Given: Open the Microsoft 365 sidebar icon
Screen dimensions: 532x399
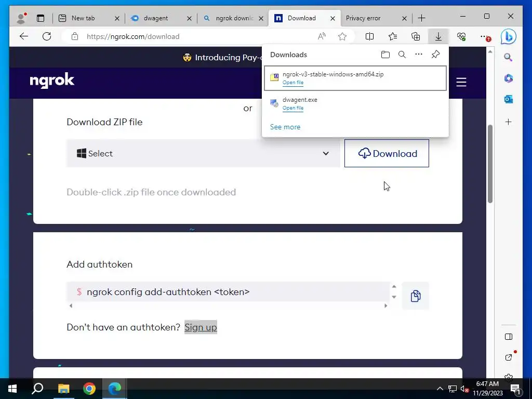Looking at the screenshot, I should coord(508,78).
